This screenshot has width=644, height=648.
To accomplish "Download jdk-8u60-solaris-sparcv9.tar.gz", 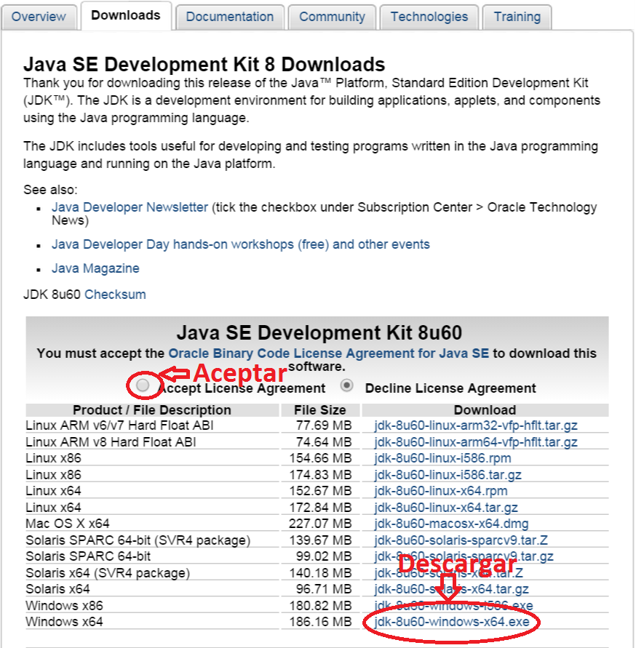I will [x=464, y=556].
